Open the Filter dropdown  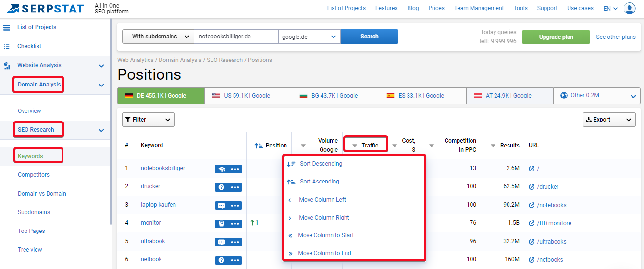[x=149, y=120]
